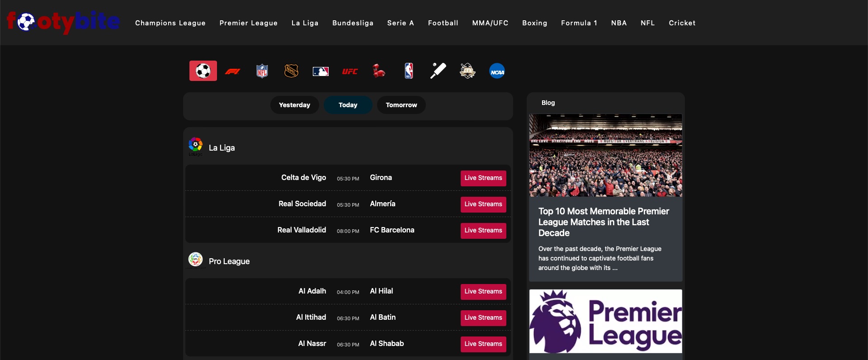Click the Al Batin team name
Screen dimensions: 868x360
[382, 317]
